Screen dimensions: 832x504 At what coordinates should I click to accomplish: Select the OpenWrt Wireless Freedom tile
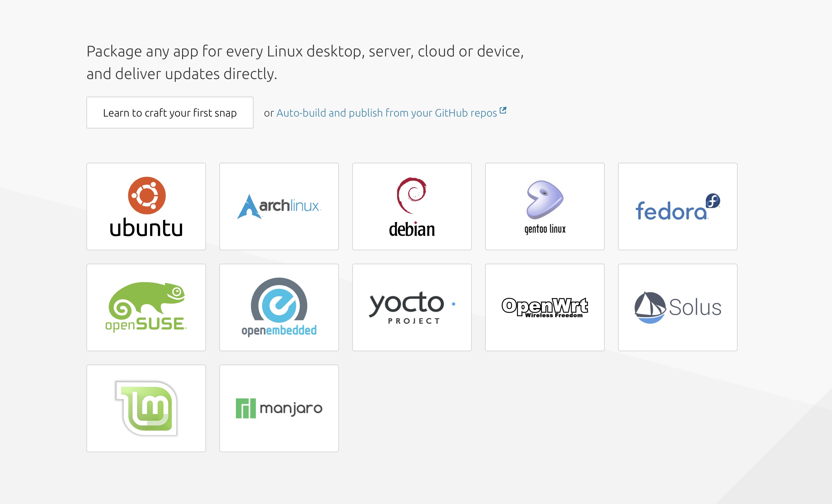point(545,306)
